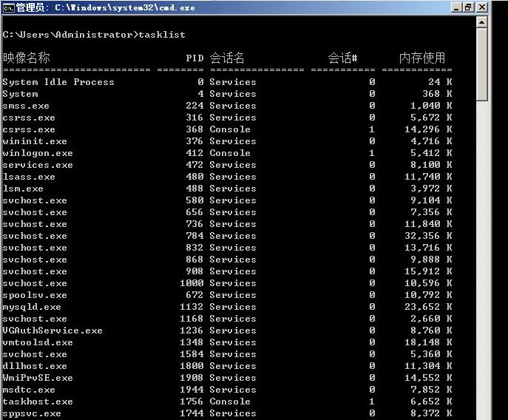The width and height of the screenshot is (508, 420).
Task: Click the winlogon.exe process name
Action: pos(38,153)
